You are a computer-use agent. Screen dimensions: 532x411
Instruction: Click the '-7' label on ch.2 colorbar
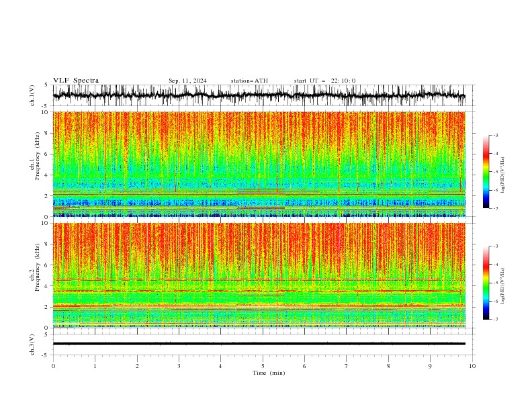[x=495, y=319]
